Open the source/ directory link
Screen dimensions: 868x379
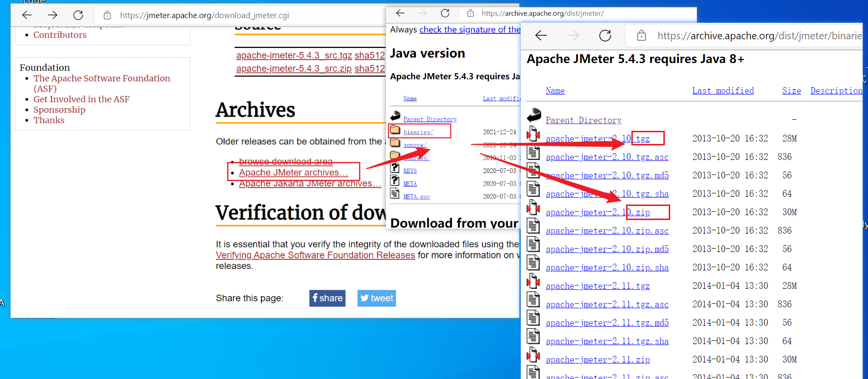click(415, 145)
